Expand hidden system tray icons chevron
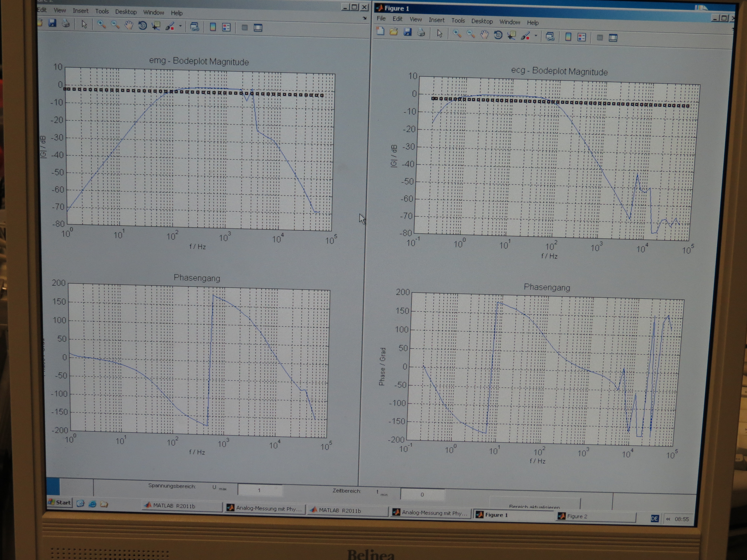This screenshot has width=747, height=560. [668, 519]
